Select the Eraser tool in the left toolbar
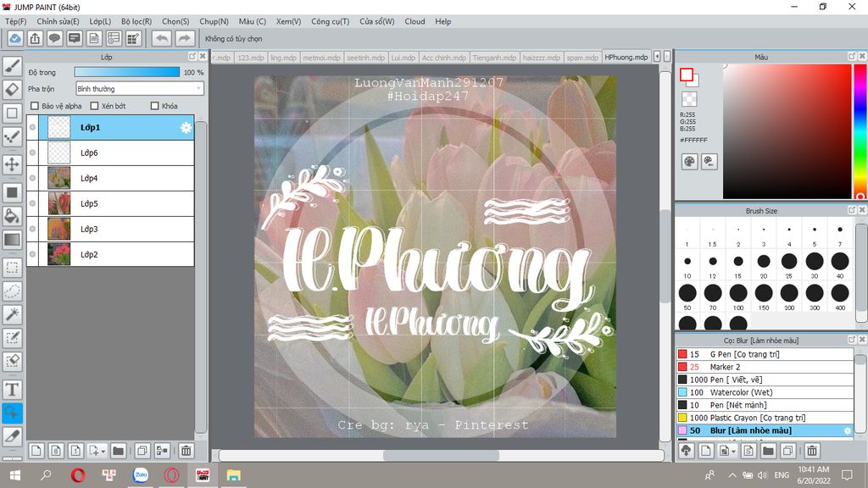Viewport: 868px width, 488px height. 12,90
